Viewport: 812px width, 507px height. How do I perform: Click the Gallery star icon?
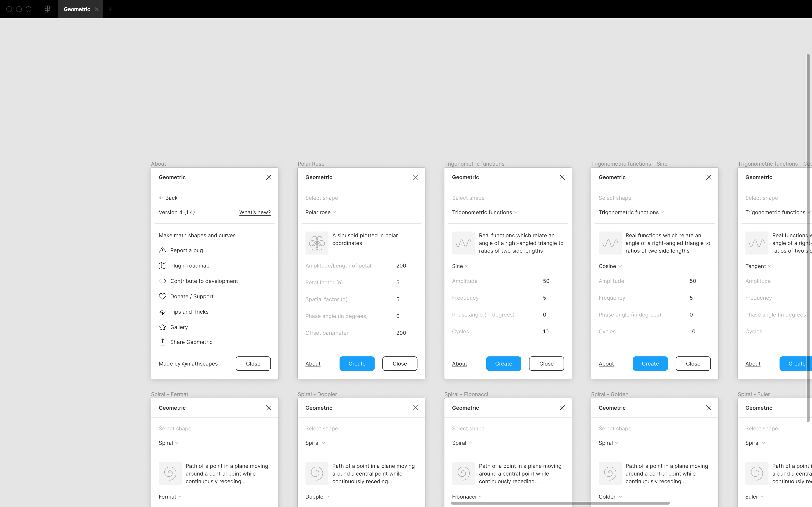[162, 327]
